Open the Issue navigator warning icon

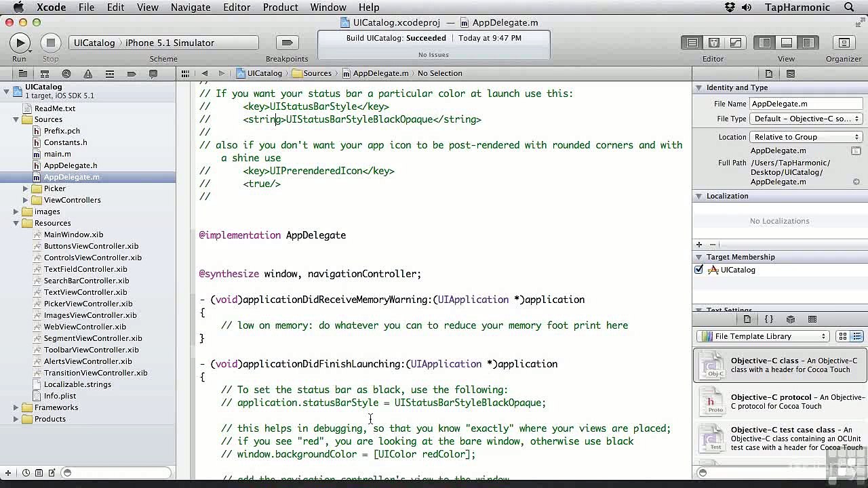87,73
